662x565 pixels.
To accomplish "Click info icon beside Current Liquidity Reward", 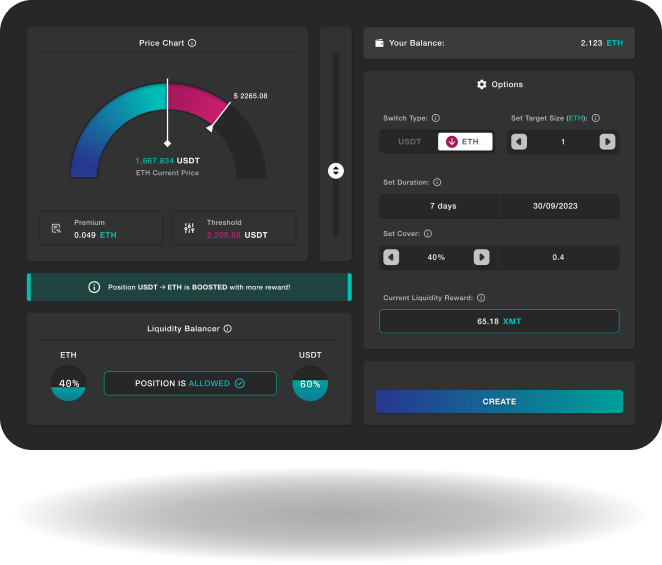I will click(x=481, y=298).
